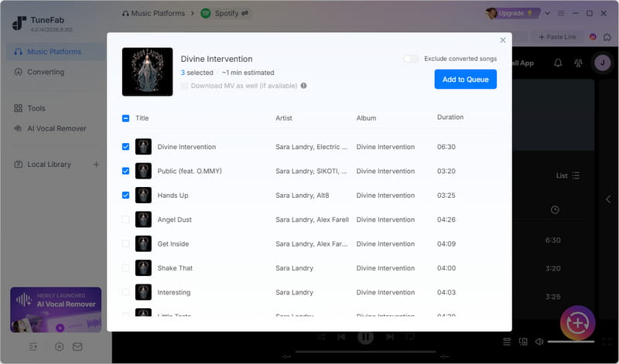Click the Divine Intervention album cover art
Image resolution: width=619 pixels, height=364 pixels.
(x=147, y=72)
